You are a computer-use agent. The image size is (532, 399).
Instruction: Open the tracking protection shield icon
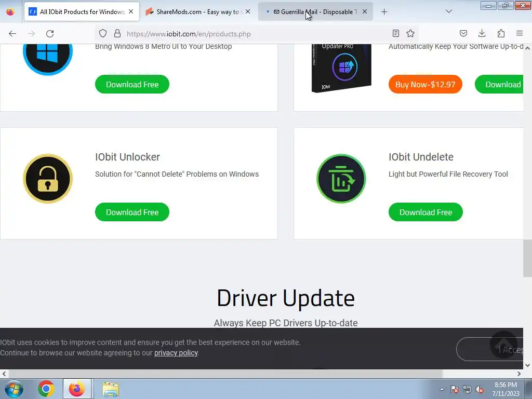click(103, 33)
